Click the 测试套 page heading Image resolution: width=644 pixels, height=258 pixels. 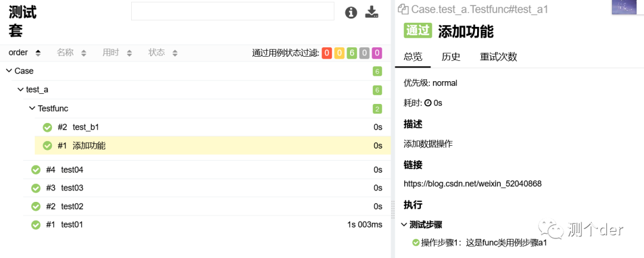pos(23,21)
